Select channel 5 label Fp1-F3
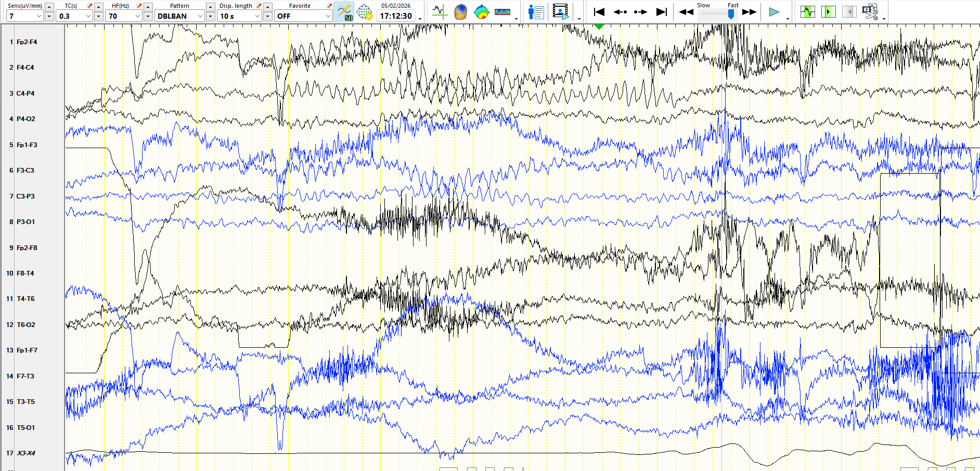 (x=27, y=145)
